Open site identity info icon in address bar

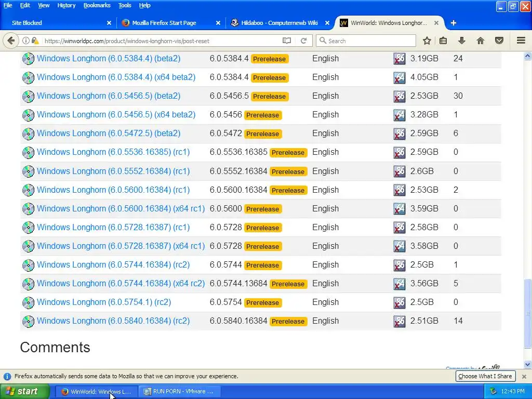[26, 41]
